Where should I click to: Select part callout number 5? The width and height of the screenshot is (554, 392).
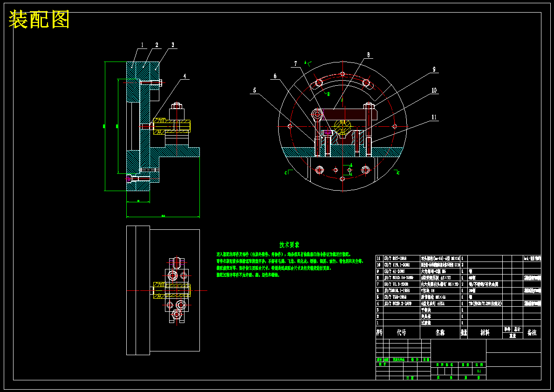point(255,90)
